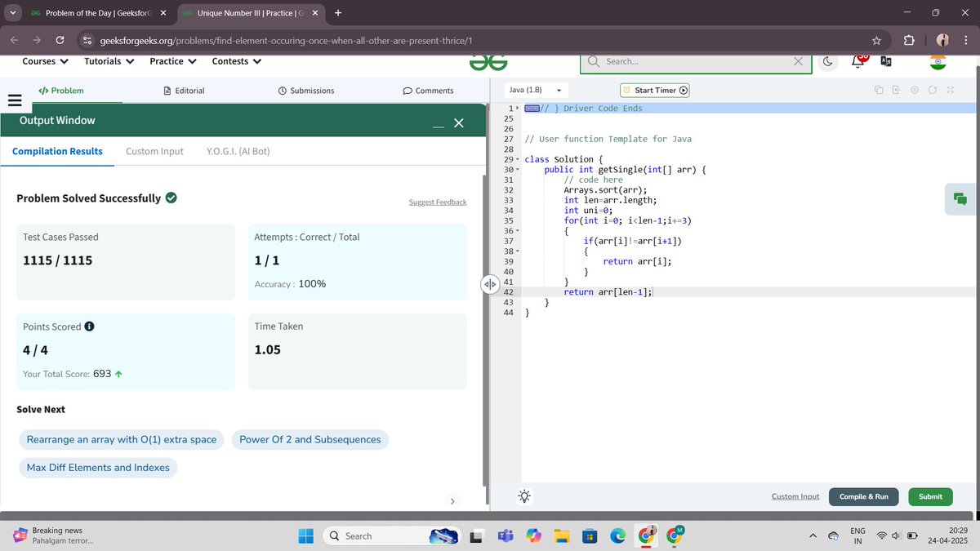Image resolution: width=980 pixels, height=551 pixels.
Task: Open the Java (1.8) language selector
Action: [x=536, y=90]
